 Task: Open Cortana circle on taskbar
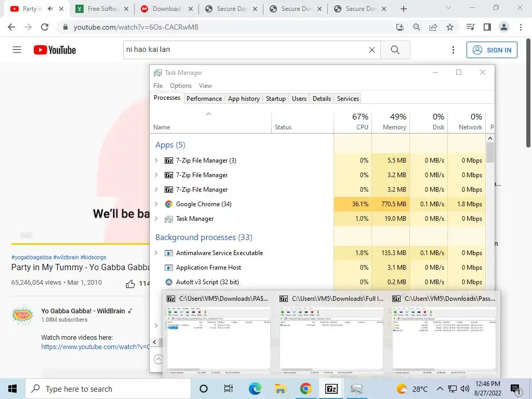(x=204, y=389)
